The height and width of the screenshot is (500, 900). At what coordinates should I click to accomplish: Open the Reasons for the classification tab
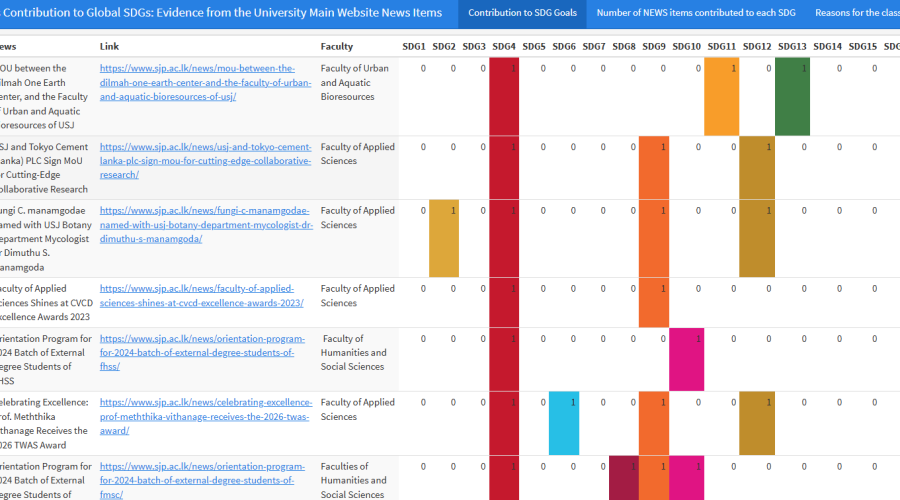[x=856, y=13]
